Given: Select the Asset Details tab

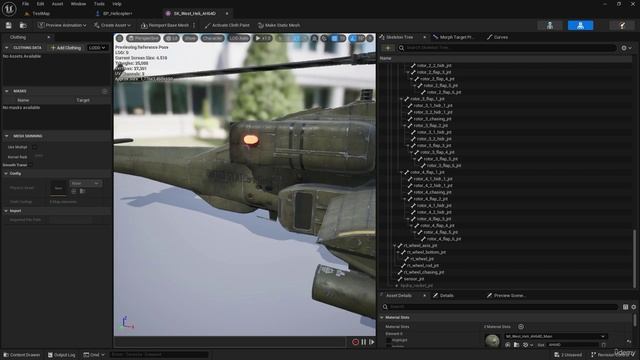Looking at the screenshot, I should (399, 296).
